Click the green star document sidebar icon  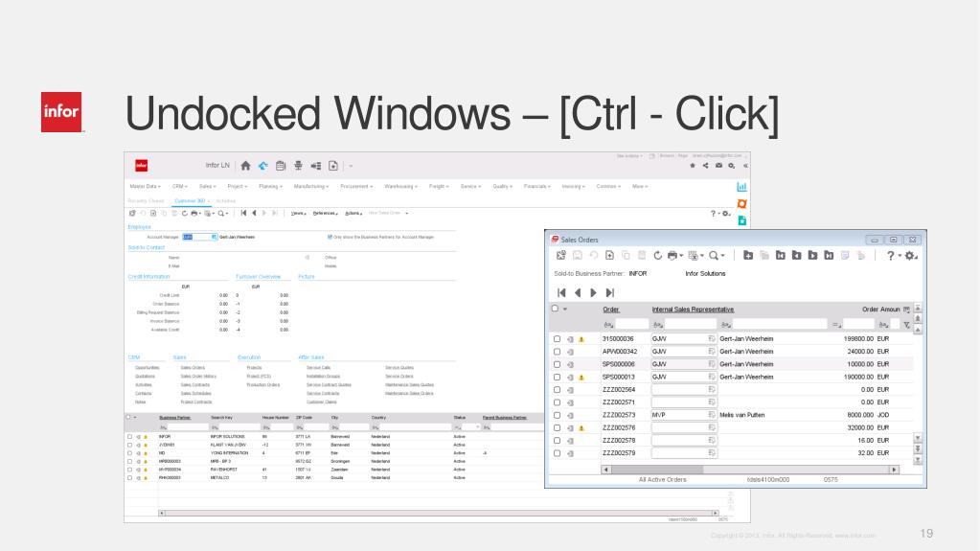(x=741, y=220)
